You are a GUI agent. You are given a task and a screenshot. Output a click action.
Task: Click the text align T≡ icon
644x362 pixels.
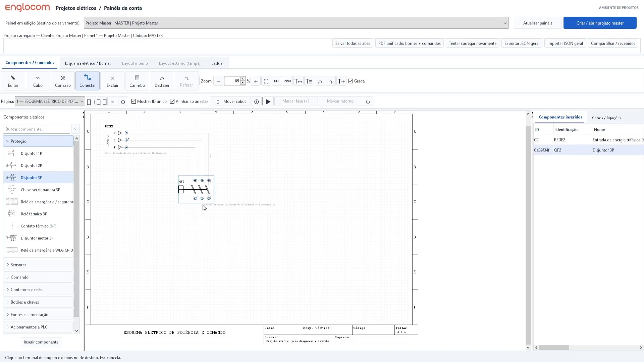(309, 81)
